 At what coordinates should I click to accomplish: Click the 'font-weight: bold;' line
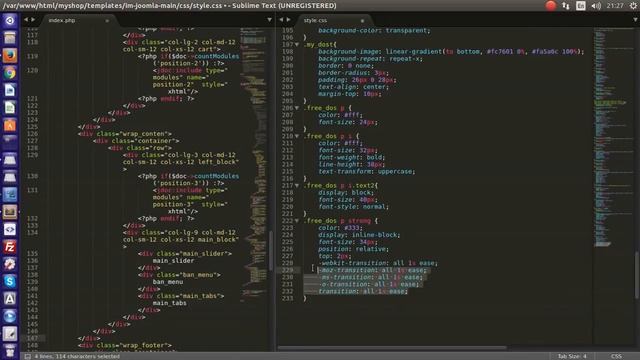(351, 157)
